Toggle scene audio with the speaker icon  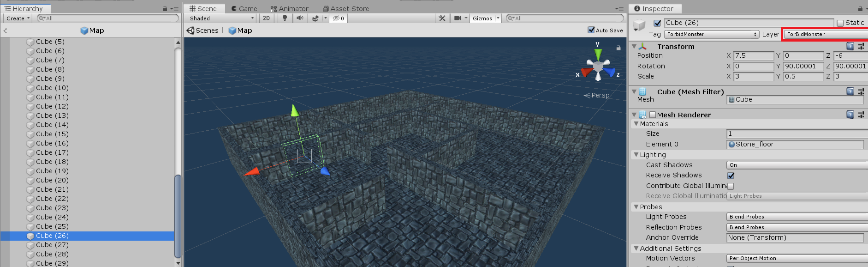300,18
